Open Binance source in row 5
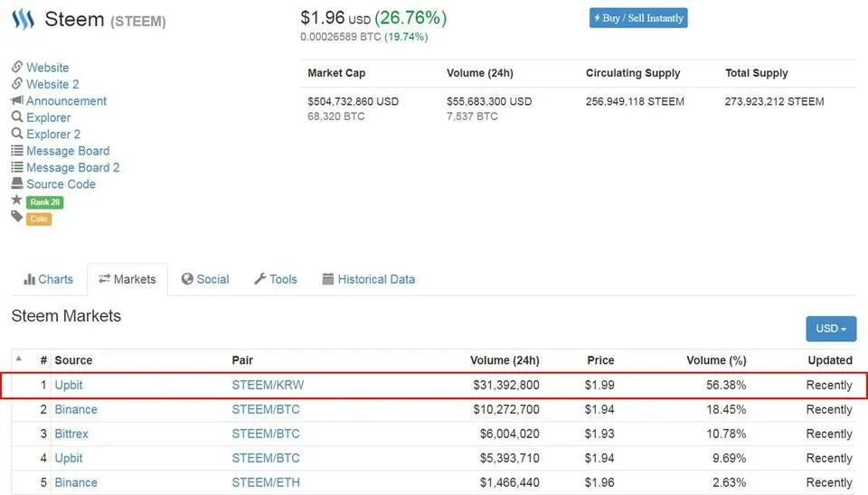868x495 pixels. click(76, 482)
